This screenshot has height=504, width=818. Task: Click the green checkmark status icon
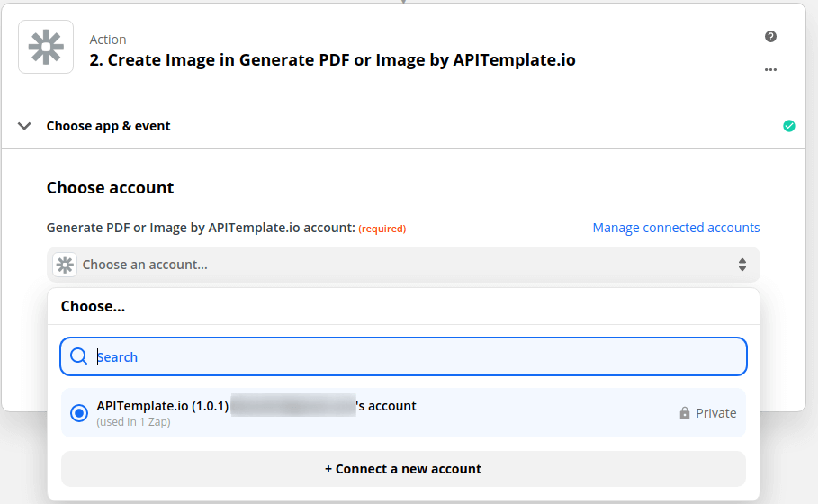pyautogui.click(x=789, y=126)
